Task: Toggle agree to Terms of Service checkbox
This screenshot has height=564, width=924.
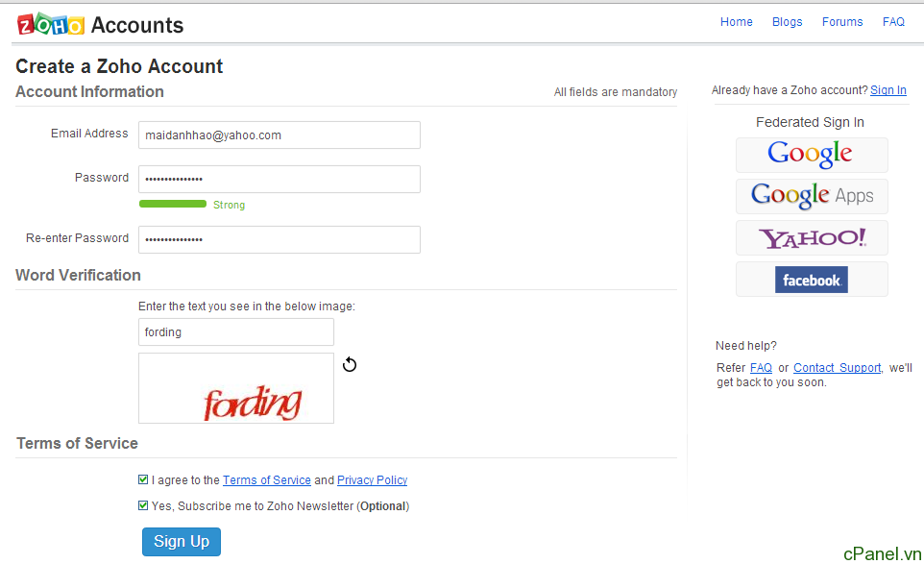Action: pos(143,479)
